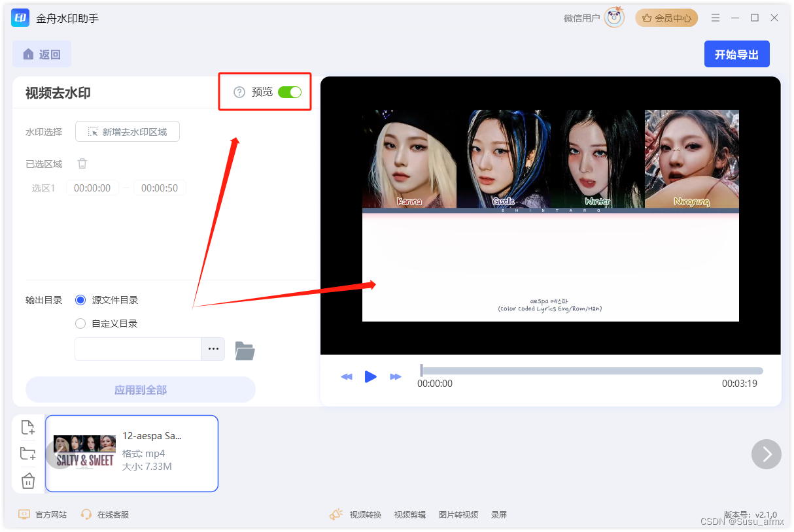Click the next arrow in file list

[x=767, y=454]
